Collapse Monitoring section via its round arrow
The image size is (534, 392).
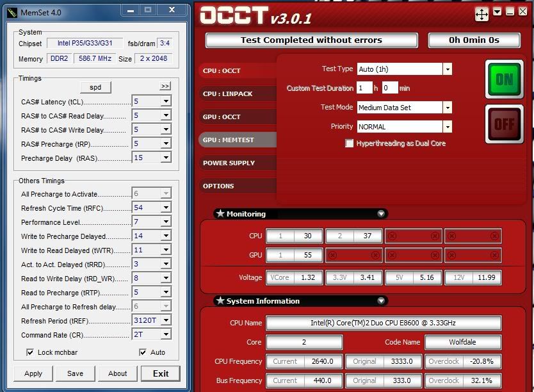coord(381,213)
